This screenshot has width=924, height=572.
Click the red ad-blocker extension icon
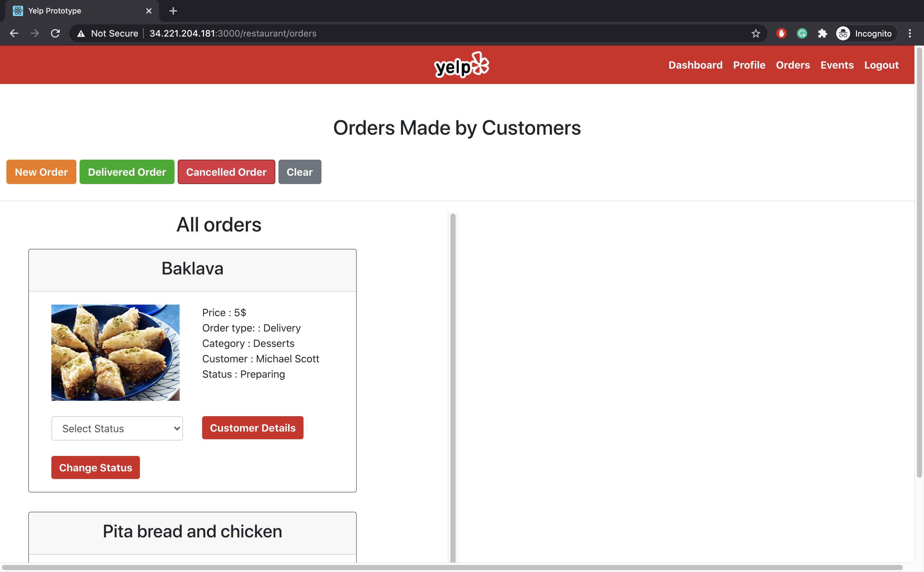(x=781, y=33)
